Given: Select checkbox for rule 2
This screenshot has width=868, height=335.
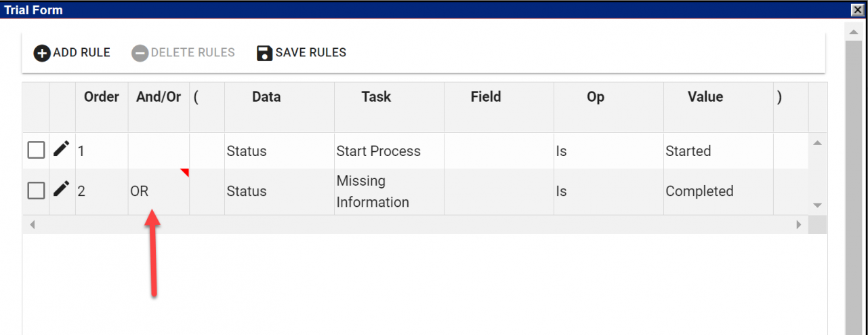Looking at the screenshot, I should coord(36,191).
